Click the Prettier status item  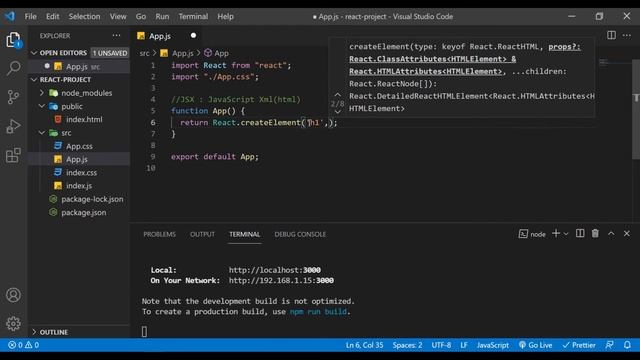click(x=579, y=345)
